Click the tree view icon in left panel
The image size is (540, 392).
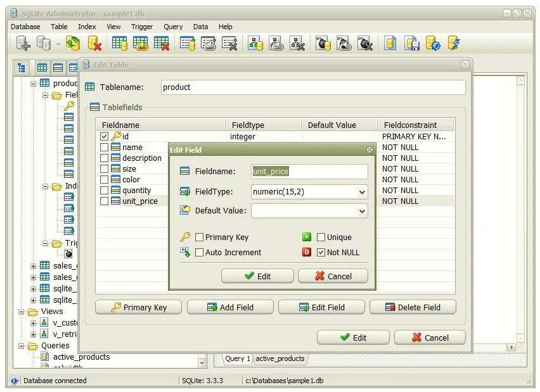point(22,68)
